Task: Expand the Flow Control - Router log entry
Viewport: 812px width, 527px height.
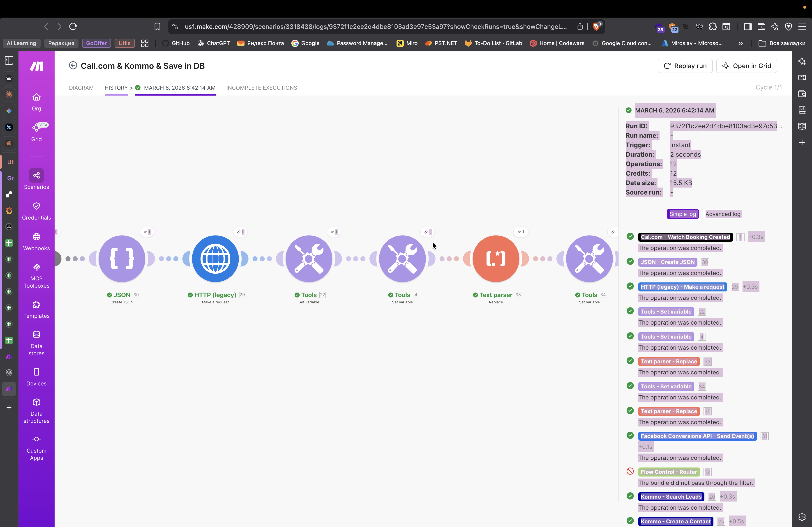Action: click(x=669, y=472)
